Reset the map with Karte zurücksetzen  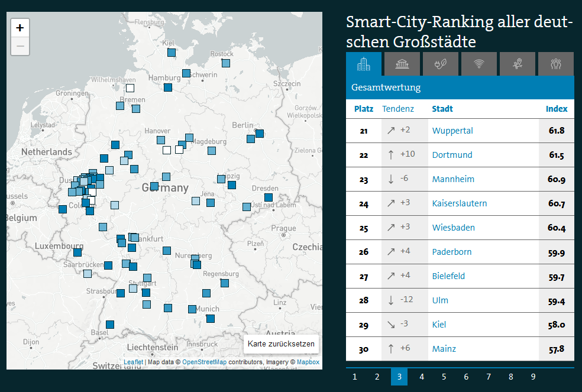(x=282, y=344)
